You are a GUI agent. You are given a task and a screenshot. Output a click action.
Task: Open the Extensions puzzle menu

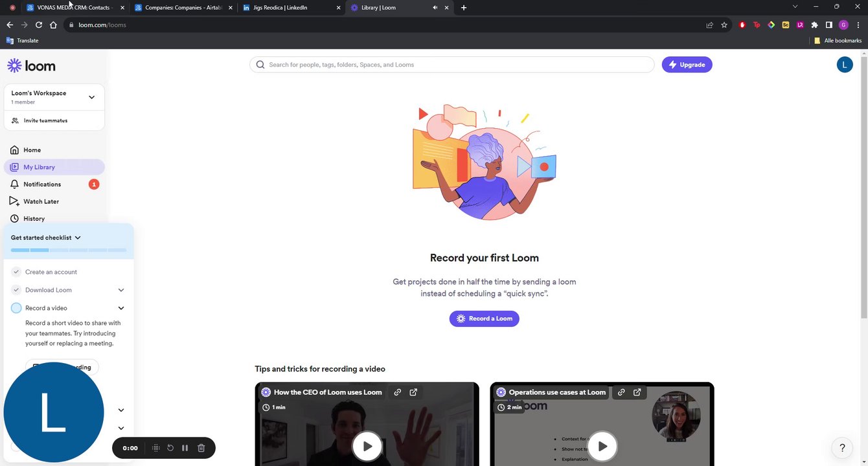click(x=814, y=25)
